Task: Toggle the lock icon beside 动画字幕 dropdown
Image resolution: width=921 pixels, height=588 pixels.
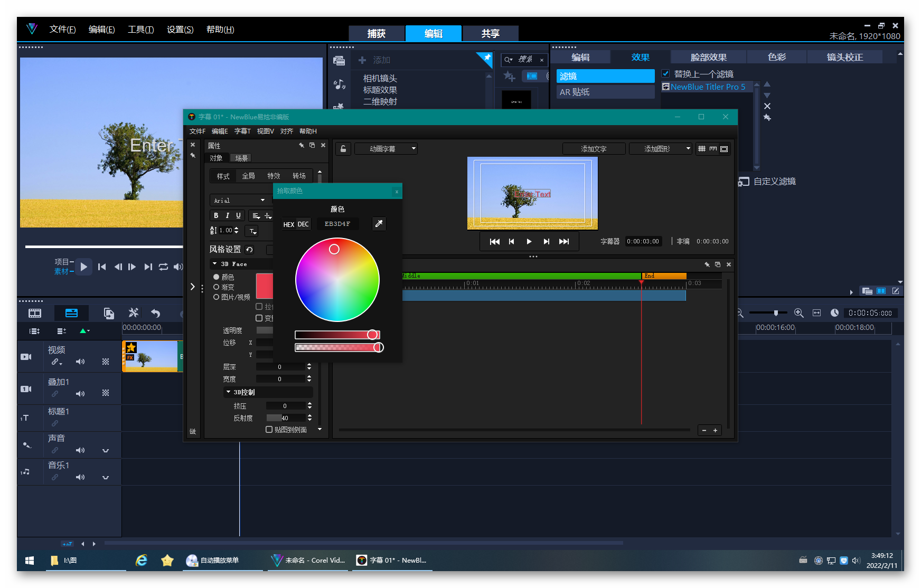Action: click(x=343, y=149)
